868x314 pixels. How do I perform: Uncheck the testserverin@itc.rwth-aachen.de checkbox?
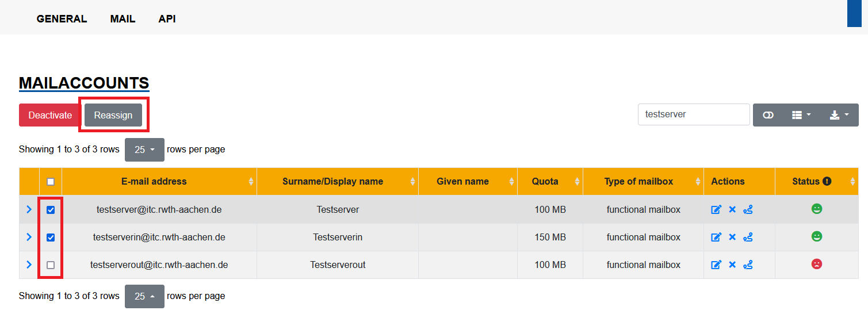point(51,238)
